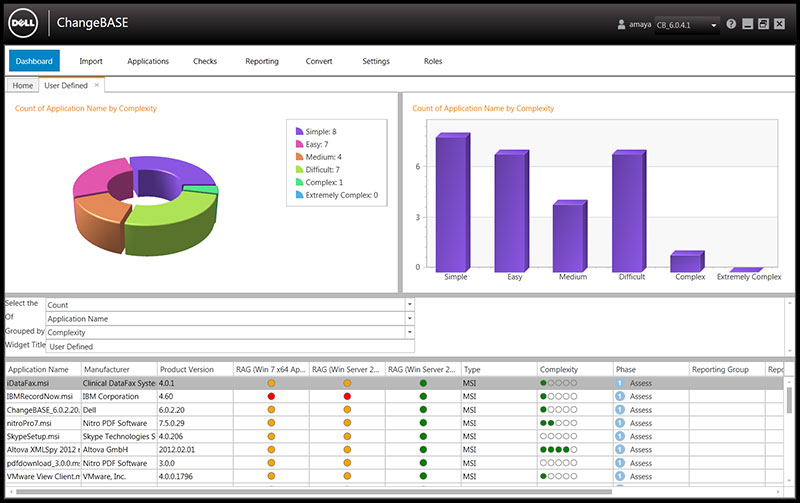Expand the Grouped by Complexity dropdown

[409, 332]
